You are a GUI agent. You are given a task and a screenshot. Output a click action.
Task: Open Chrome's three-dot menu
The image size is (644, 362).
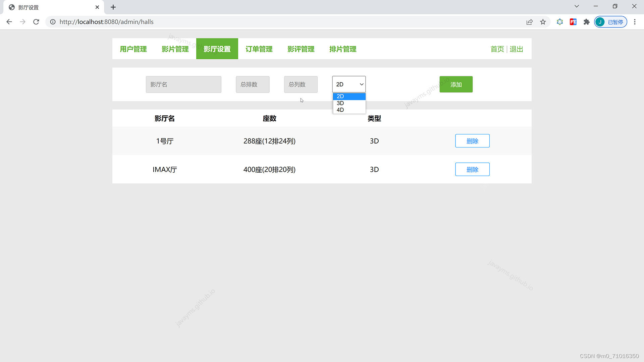tap(635, 22)
